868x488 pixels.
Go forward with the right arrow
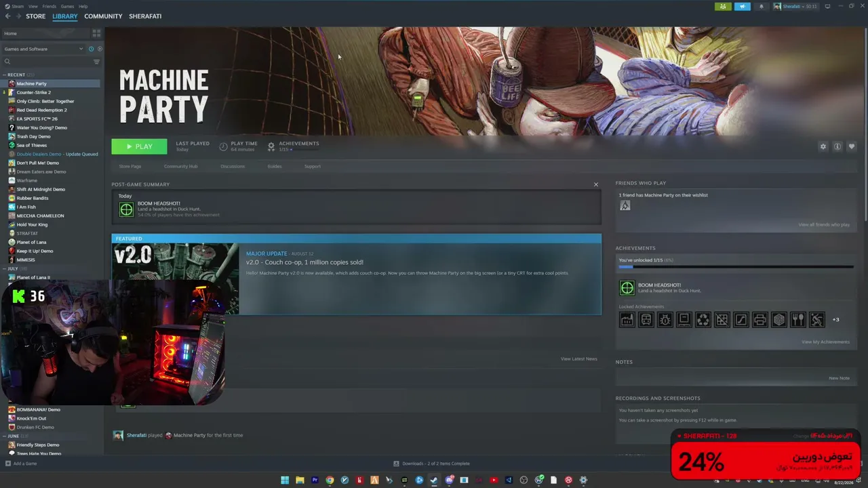point(18,16)
